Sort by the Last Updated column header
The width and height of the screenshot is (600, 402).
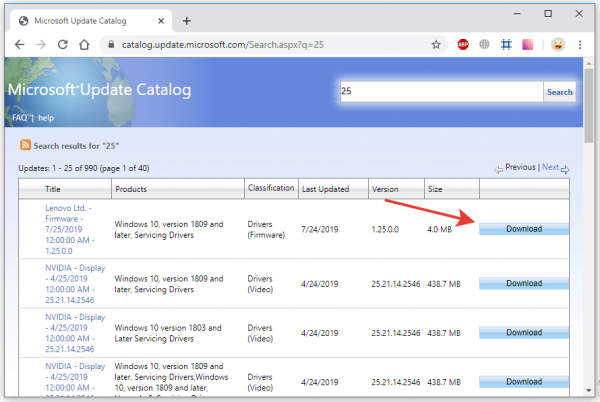pos(325,189)
